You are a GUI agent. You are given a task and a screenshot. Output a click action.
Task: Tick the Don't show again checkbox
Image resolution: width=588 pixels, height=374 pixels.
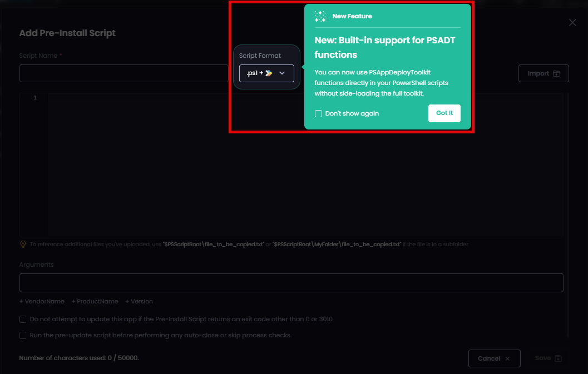coord(319,113)
